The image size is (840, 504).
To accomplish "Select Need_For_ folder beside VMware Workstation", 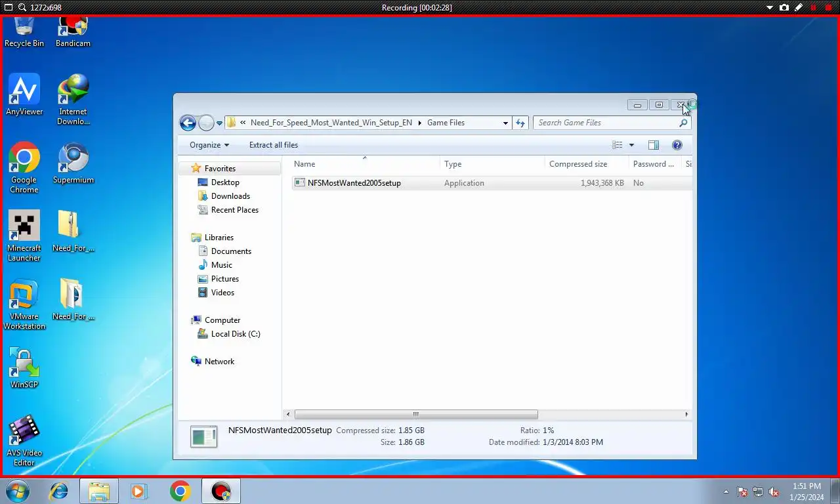I will coord(73,299).
